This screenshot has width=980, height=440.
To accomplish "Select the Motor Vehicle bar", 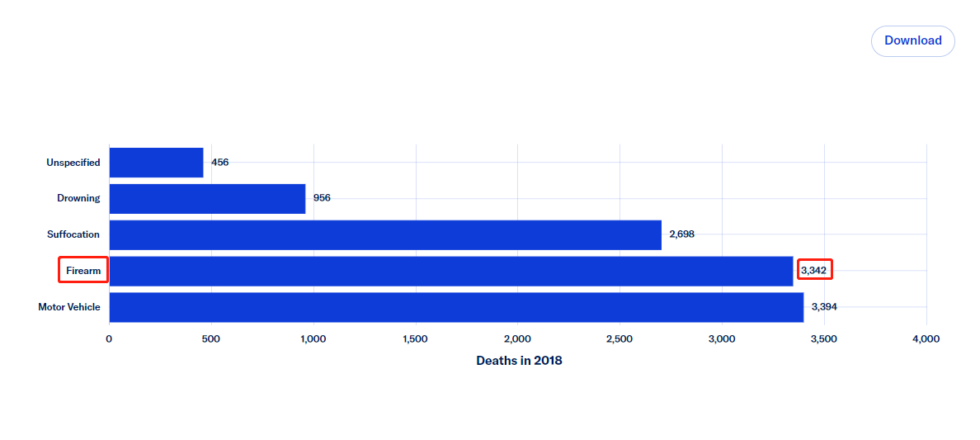I will (455, 307).
